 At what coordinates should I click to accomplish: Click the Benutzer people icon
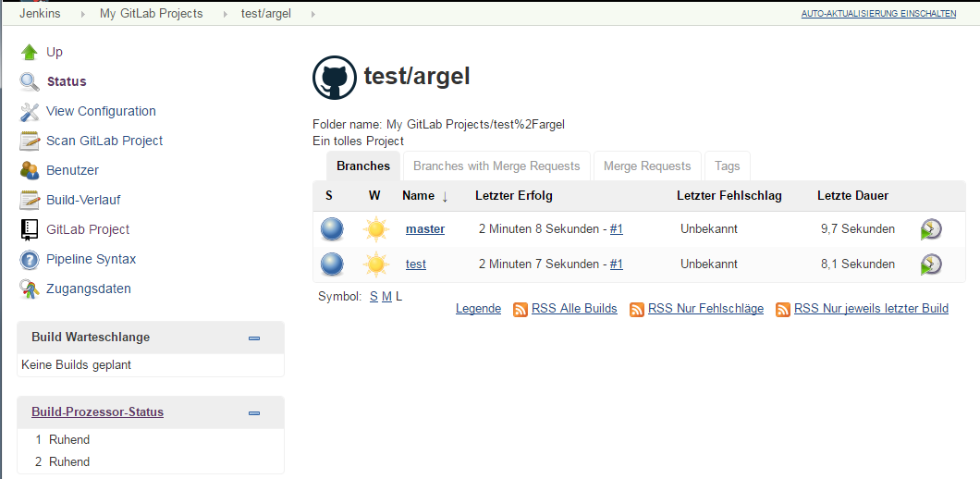(x=30, y=170)
